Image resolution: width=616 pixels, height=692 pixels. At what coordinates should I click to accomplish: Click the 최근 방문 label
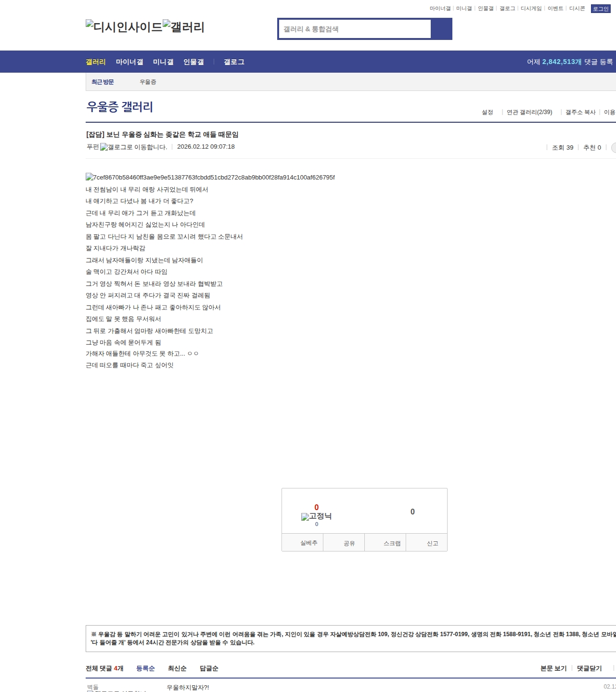[103, 82]
